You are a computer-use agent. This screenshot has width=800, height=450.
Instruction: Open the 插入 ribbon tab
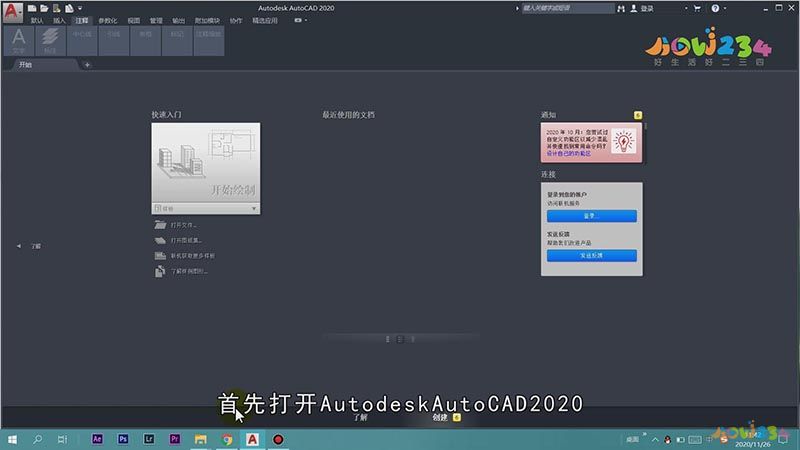[59, 20]
